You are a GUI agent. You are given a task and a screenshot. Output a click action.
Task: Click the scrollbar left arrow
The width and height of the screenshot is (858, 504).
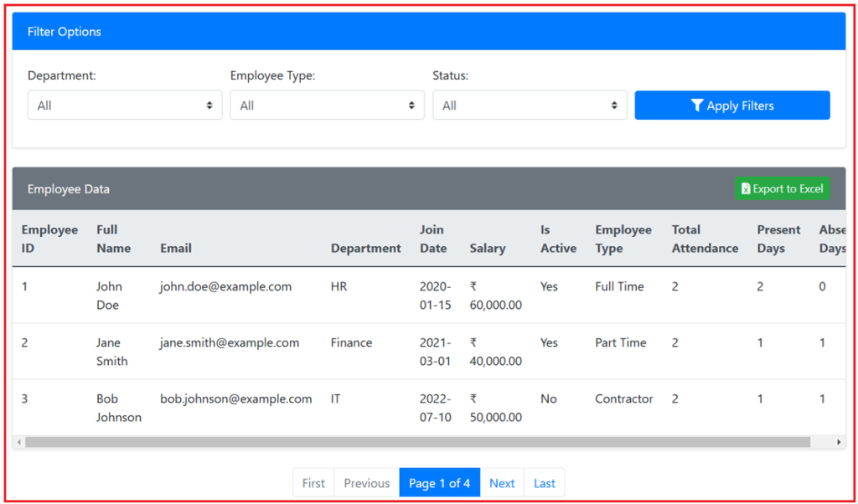click(18, 442)
